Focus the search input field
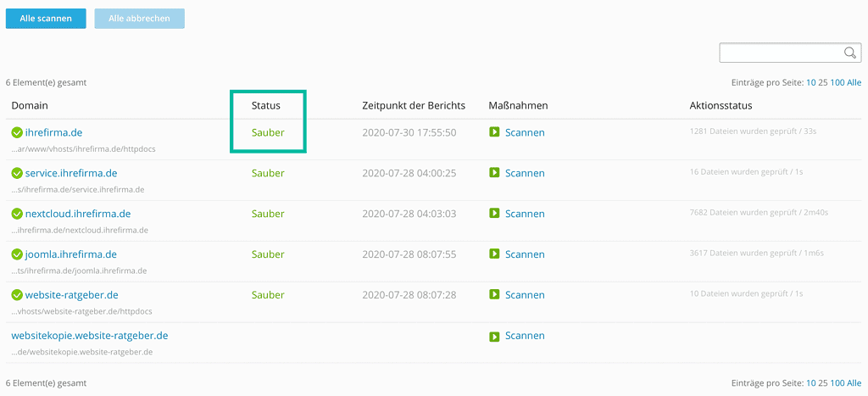 point(780,53)
